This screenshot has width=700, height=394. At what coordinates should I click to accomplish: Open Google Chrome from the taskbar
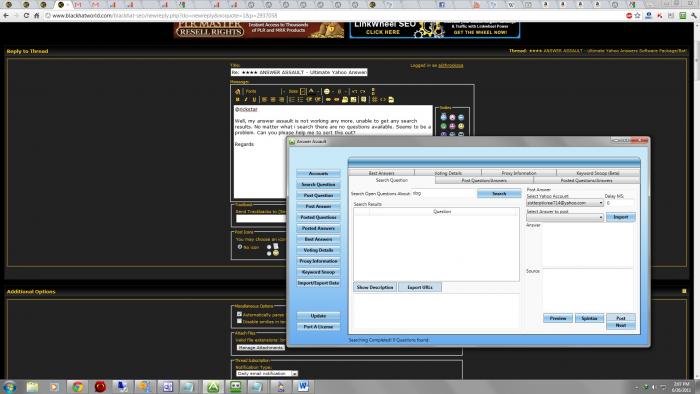tap(78, 386)
